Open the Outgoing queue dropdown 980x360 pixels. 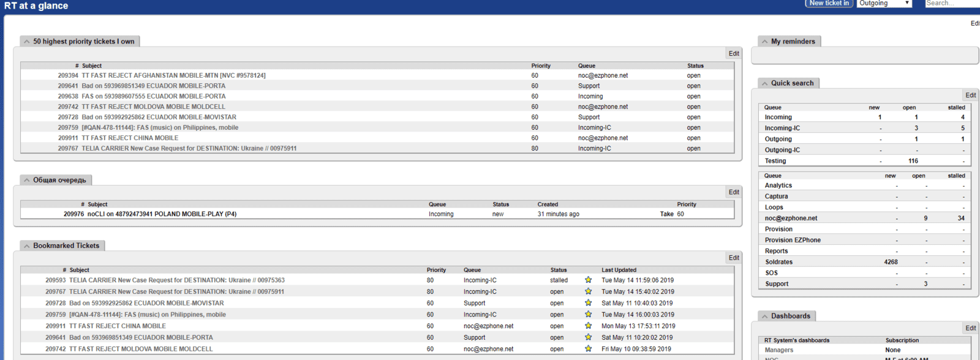click(884, 4)
